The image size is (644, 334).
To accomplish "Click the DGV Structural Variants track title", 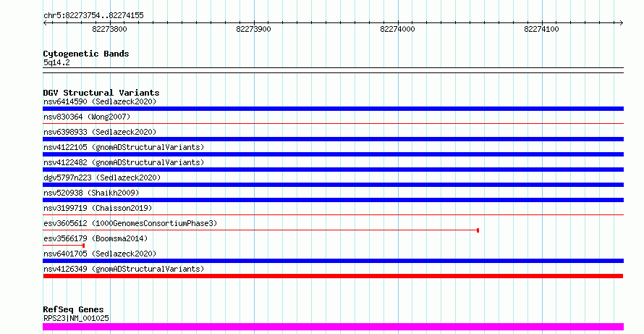I will (101, 93).
